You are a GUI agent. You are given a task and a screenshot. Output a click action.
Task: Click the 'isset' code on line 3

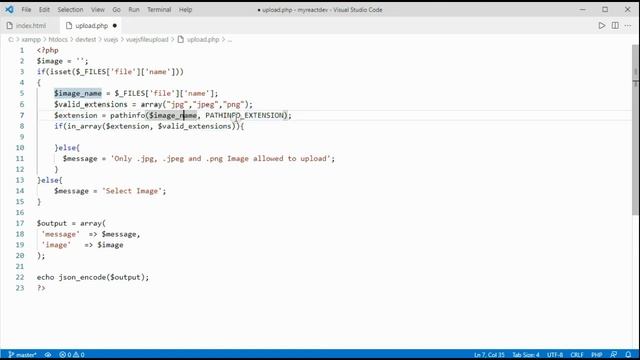click(60, 72)
